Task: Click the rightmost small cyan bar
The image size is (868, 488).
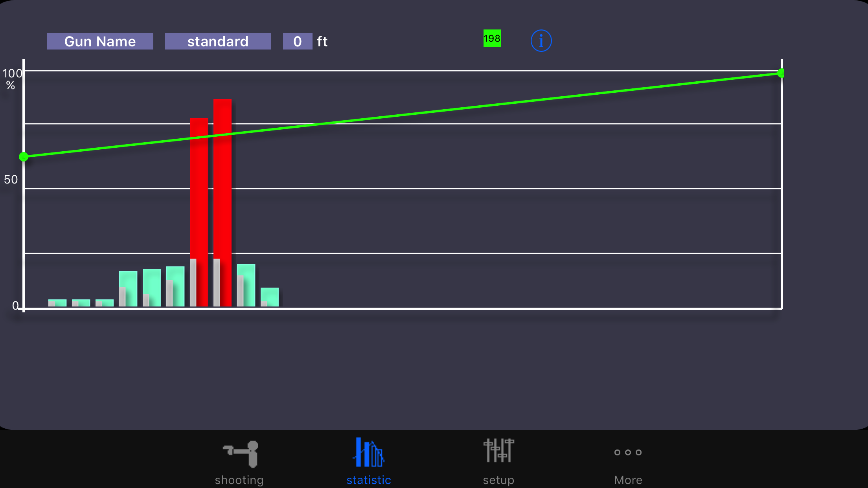Action: 270,297
